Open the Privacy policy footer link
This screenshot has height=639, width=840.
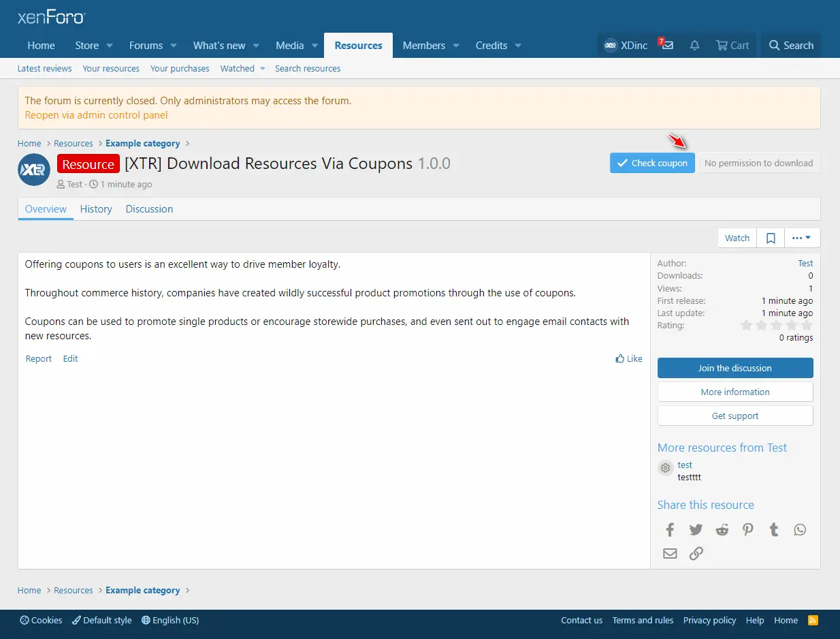(709, 620)
